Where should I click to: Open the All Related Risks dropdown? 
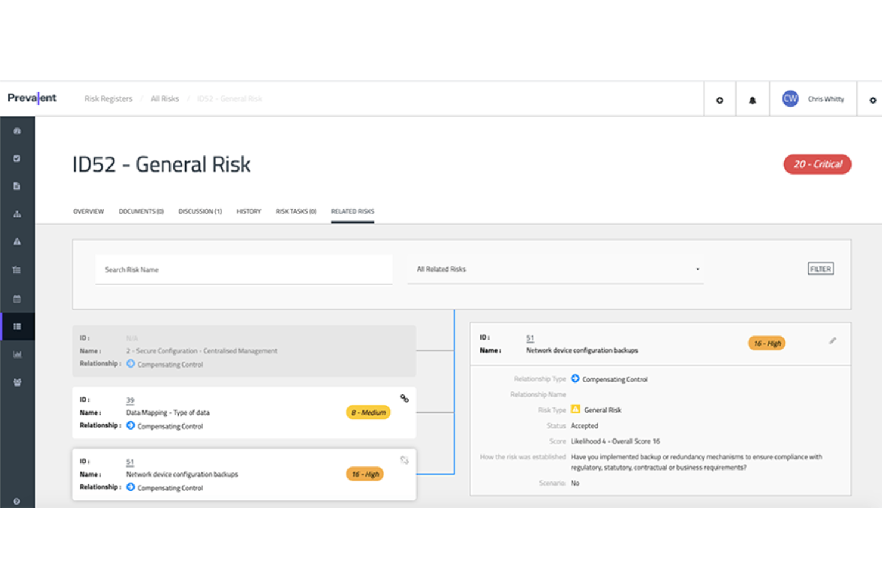pos(554,269)
